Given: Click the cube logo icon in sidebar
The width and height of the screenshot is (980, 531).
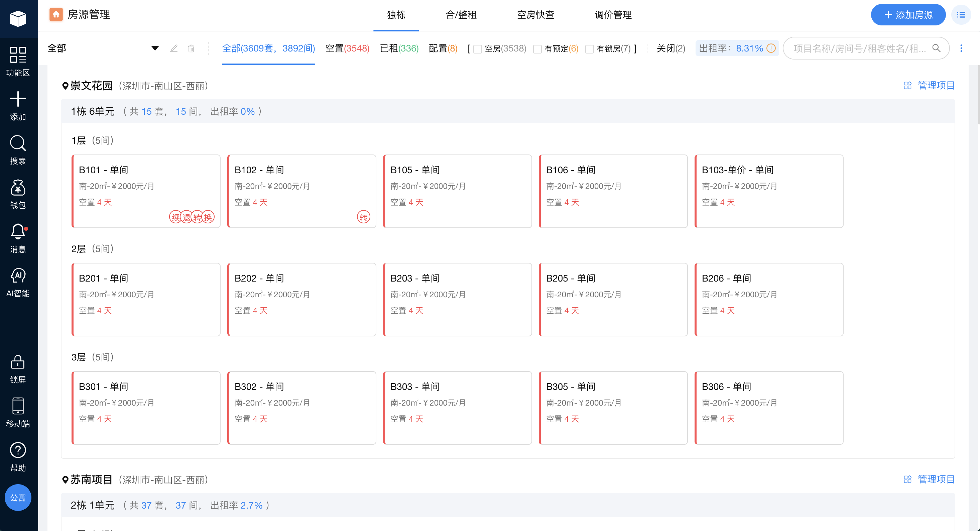Looking at the screenshot, I should 18,18.
